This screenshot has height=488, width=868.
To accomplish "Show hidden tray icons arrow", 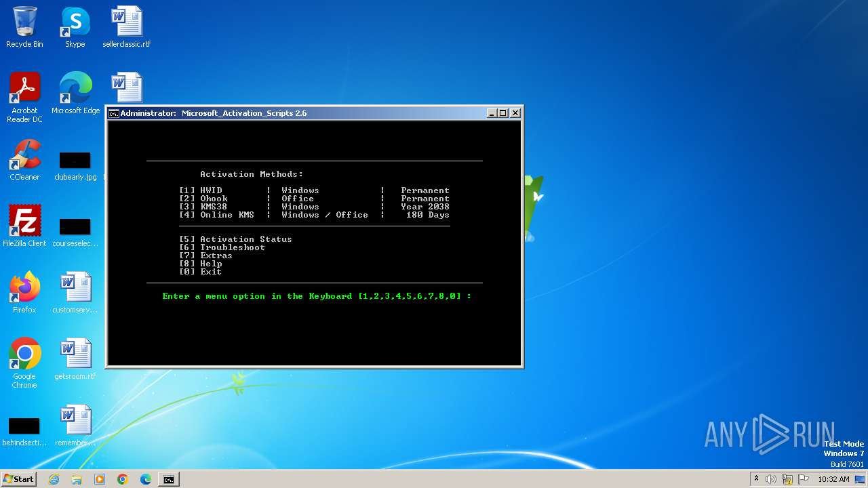I will 756,479.
